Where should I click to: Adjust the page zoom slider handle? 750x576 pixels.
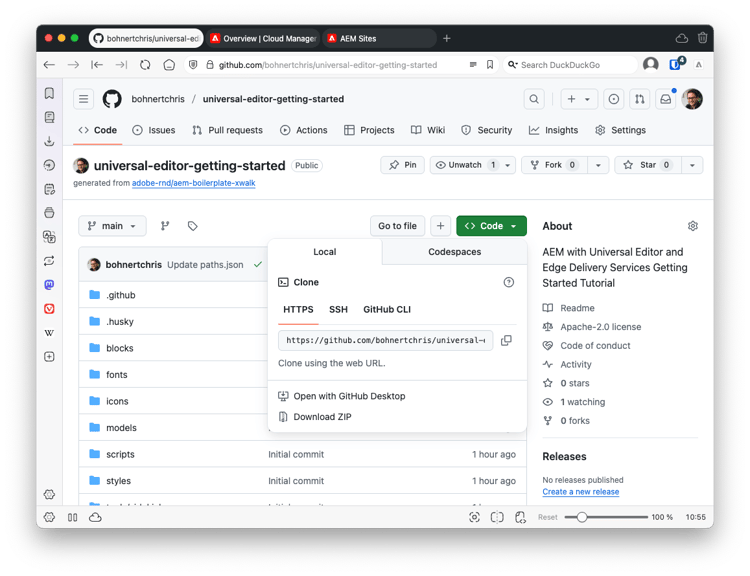[x=582, y=517]
